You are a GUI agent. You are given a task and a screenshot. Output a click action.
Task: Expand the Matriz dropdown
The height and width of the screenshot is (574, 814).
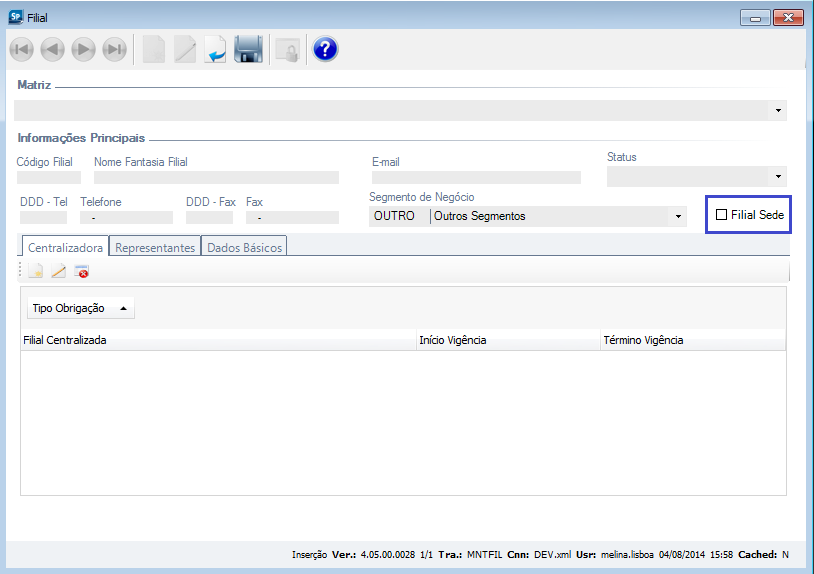778,110
